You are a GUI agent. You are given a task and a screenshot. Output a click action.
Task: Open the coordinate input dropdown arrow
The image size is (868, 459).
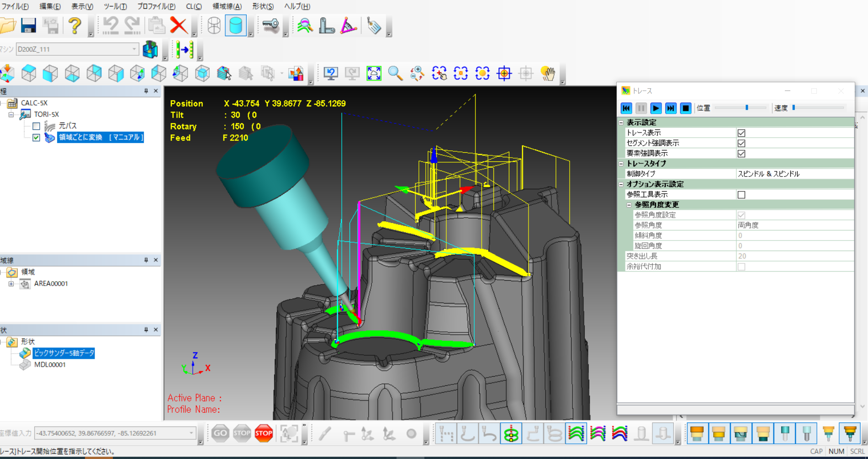[191, 433]
